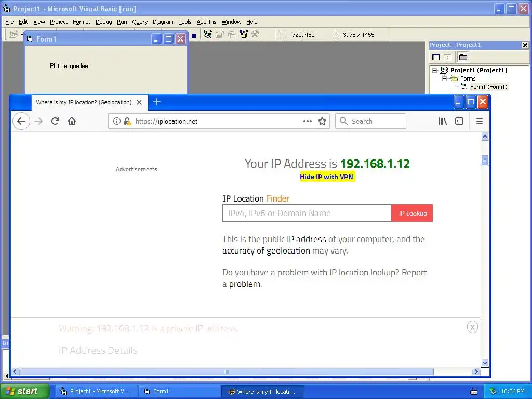Open a new Firefox tab
This screenshot has width=532, height=399.
pyautogui.click(x=157, y=102)
